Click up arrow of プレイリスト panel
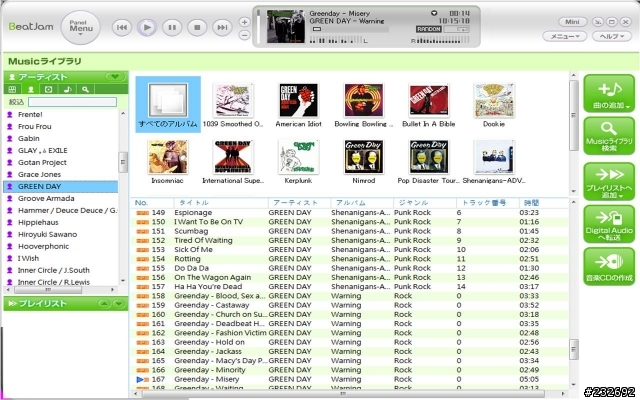The height and width of the screenshot is (400, 640). click(x=104, y=304)
